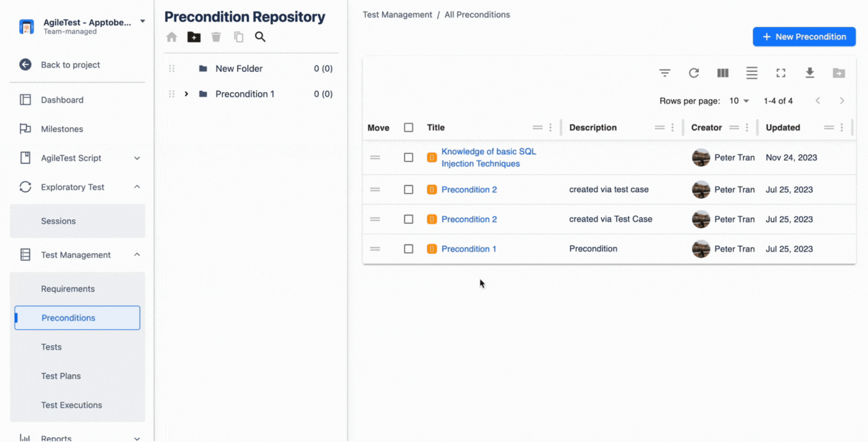
Task: Check the select-all checkbox in table header
Action: [x=409, y=127]
